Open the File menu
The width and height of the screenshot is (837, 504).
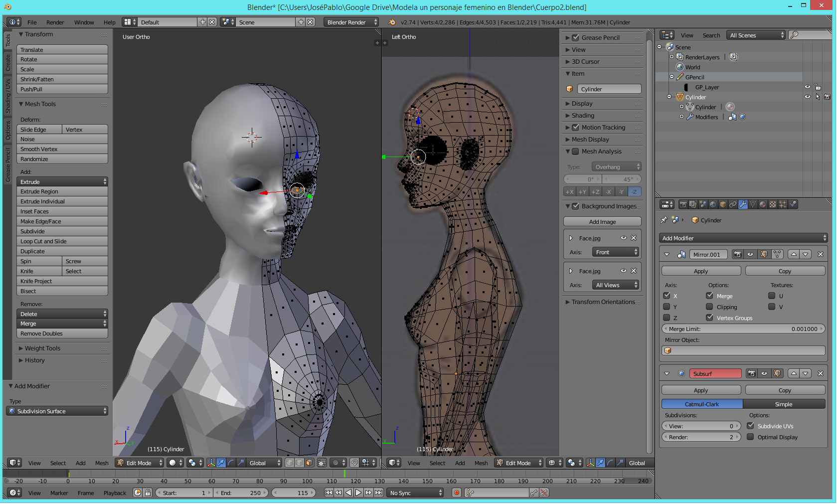click(x=32, y=22)
